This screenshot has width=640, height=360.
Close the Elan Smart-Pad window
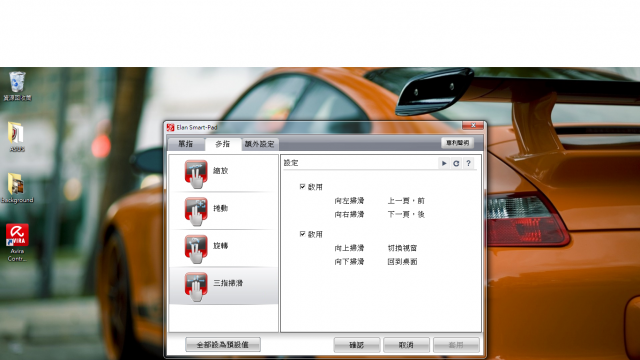click(473, 125)
